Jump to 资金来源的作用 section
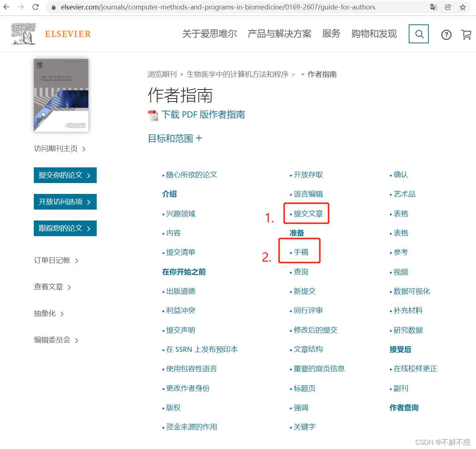 (192, 427)
